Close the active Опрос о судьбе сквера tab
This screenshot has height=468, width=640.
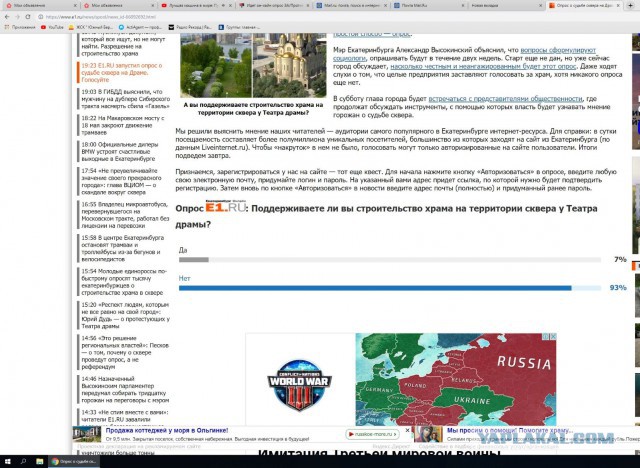click(x=619, y=6)
